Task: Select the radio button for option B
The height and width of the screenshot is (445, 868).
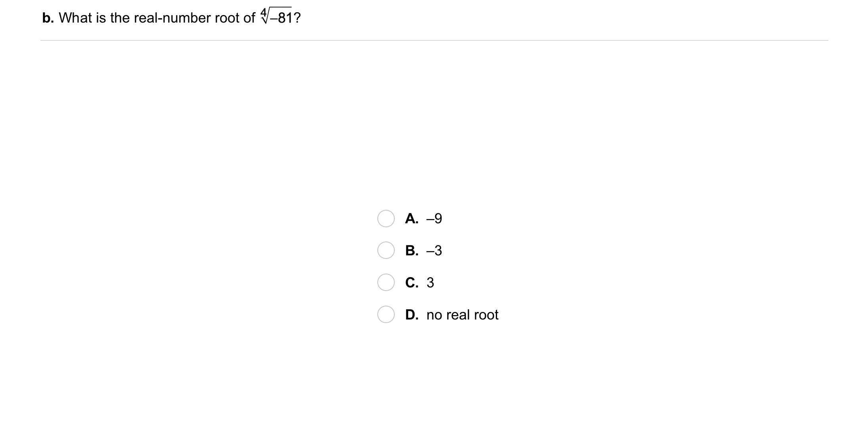Action: click(x=386, y=250)
